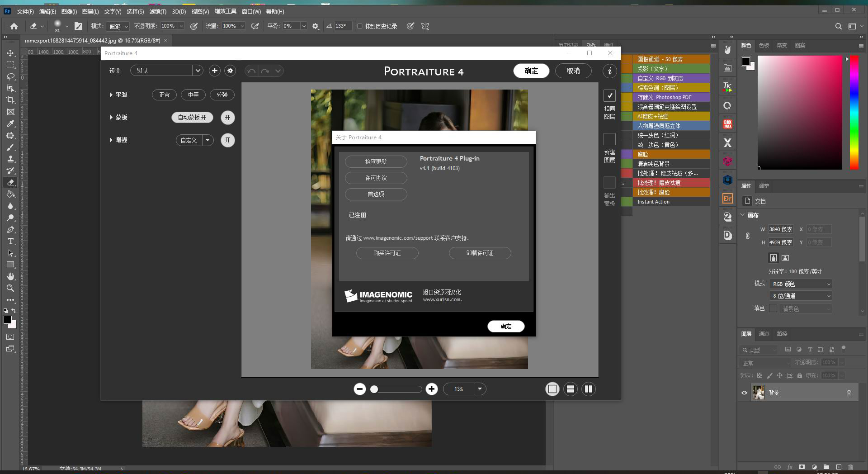Select the Zoom tool

click(x=10, y=288)
